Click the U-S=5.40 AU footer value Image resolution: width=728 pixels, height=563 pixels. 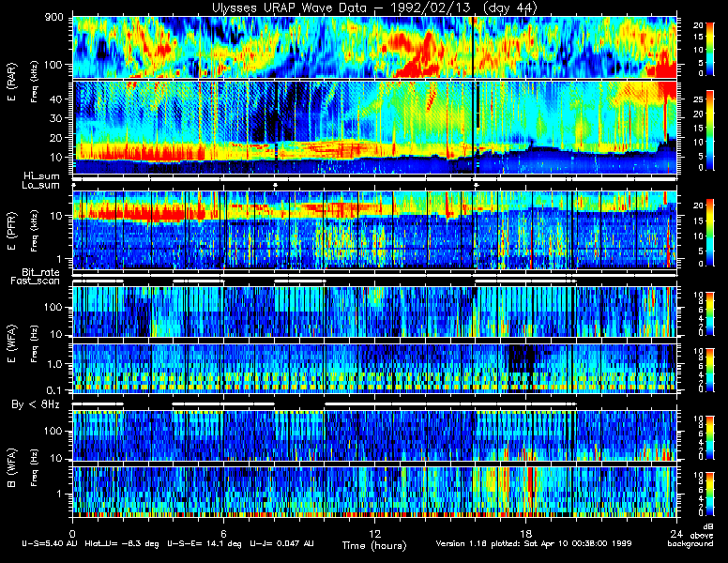tap(50, 543)
